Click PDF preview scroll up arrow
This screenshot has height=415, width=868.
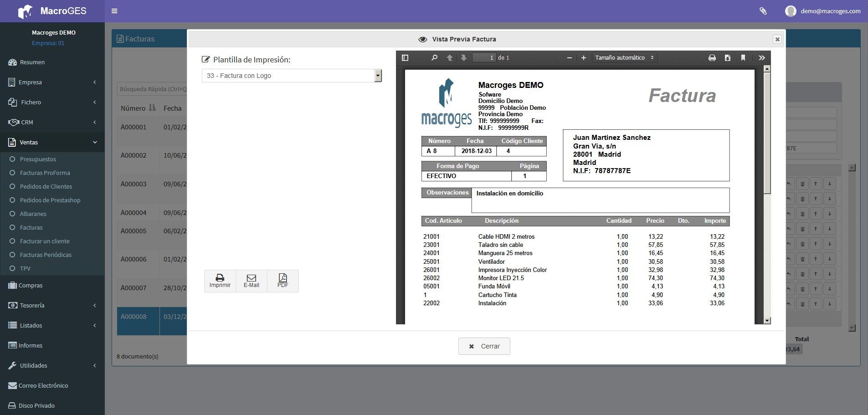(767, 69)
